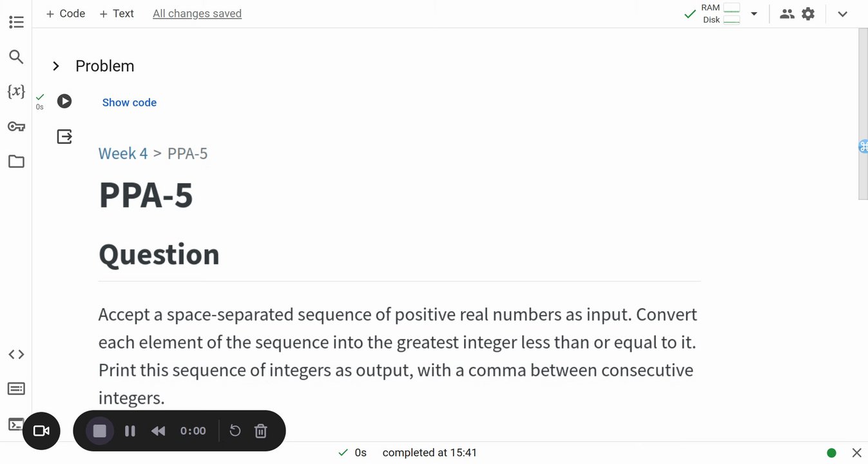The height and width of the screenshot is (464, 868).
Task: Add a new Text cell
Action: [x=117, y=14]
